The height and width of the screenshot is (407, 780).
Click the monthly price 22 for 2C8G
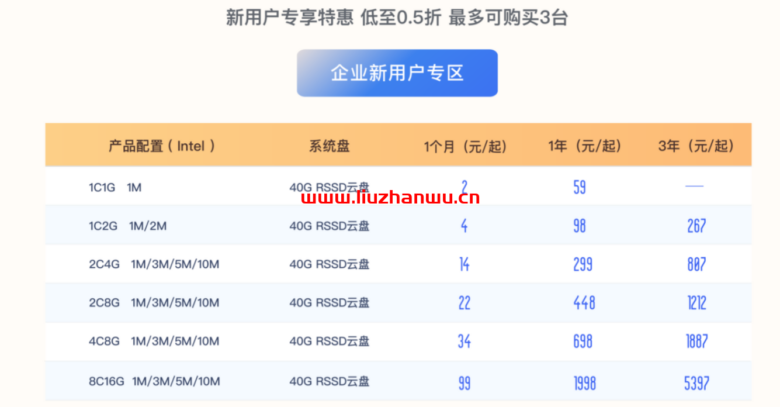pyautogui.click(x=464, y=303)
